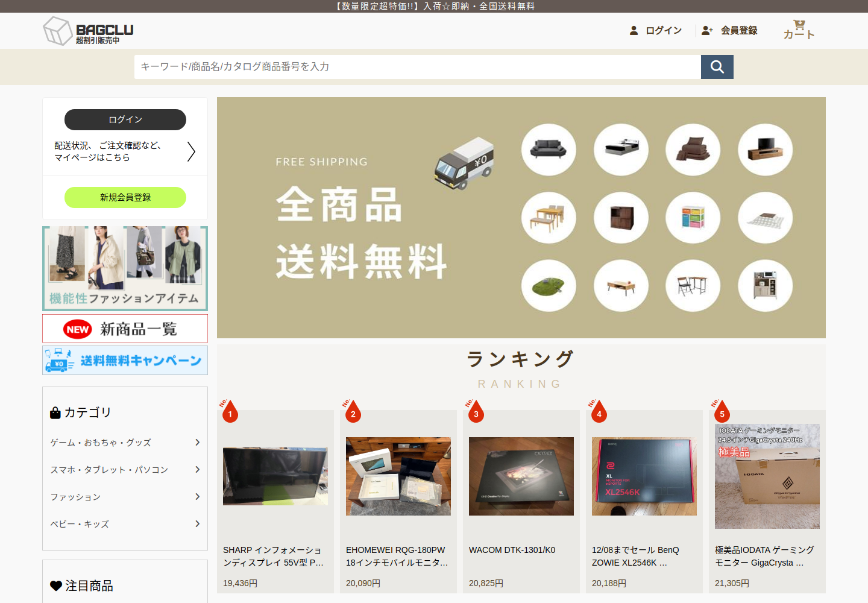Click the 全商品送料無料 main banner text
Image resolution: width=868 pixels, height=603 pixels.
click(362, 233)
